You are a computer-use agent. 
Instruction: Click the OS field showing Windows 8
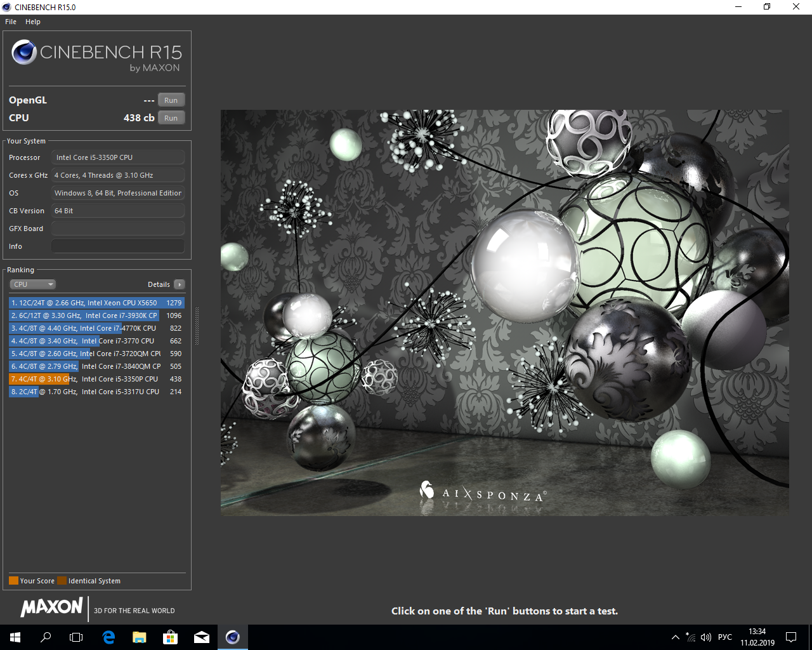click(118, 193)
